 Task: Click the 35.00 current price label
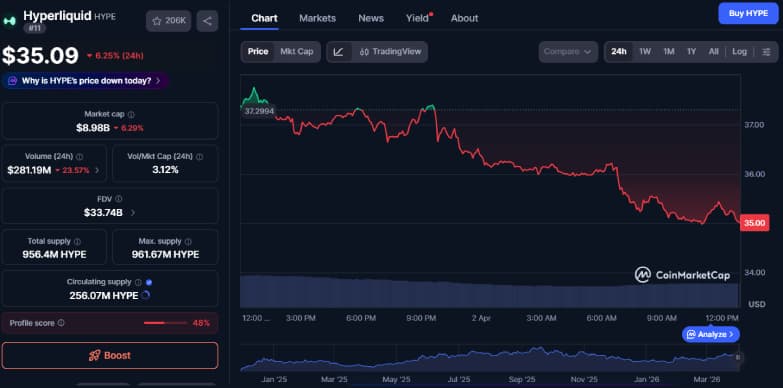[x=754, y=223]
